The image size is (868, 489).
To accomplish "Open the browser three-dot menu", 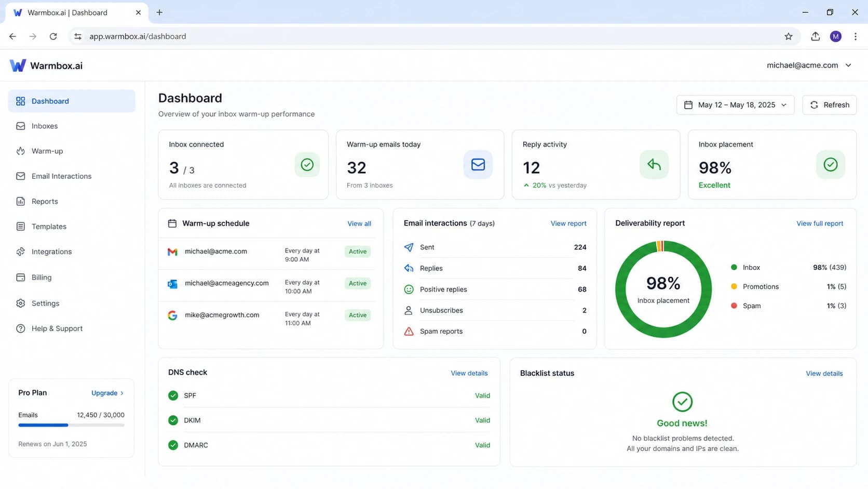I will 856,36.
